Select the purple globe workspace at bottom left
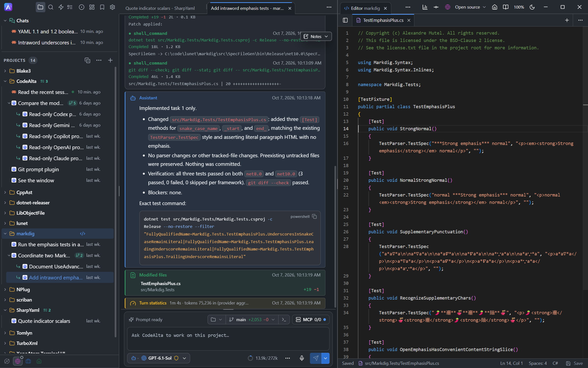Image resolution: width=588 pixels, height=368 pixels. click(x=18, y=361)
